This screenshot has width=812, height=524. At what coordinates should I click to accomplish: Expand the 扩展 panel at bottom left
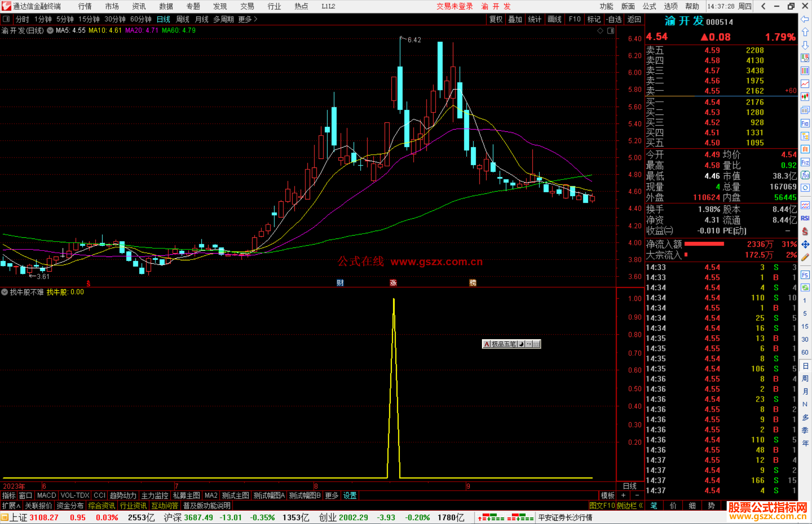(x=11, y=506)
